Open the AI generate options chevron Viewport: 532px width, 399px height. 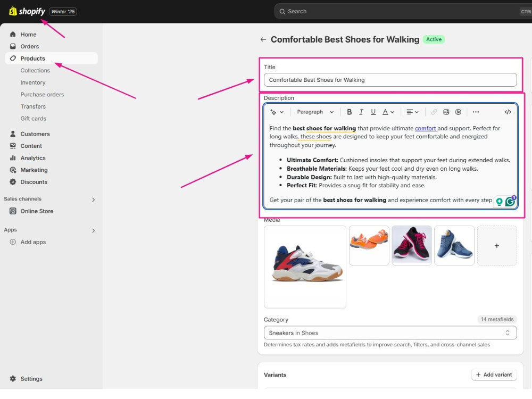click(281, 112)
